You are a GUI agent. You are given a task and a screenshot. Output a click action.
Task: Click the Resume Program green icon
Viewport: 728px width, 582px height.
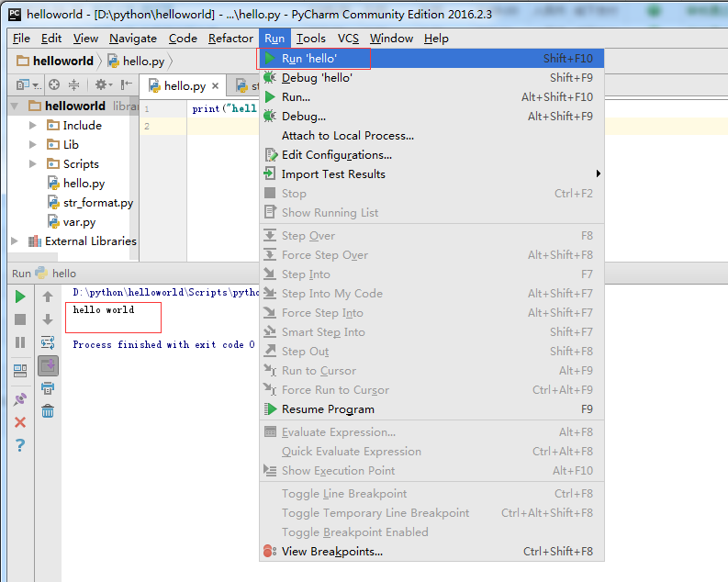coord(270,409)
